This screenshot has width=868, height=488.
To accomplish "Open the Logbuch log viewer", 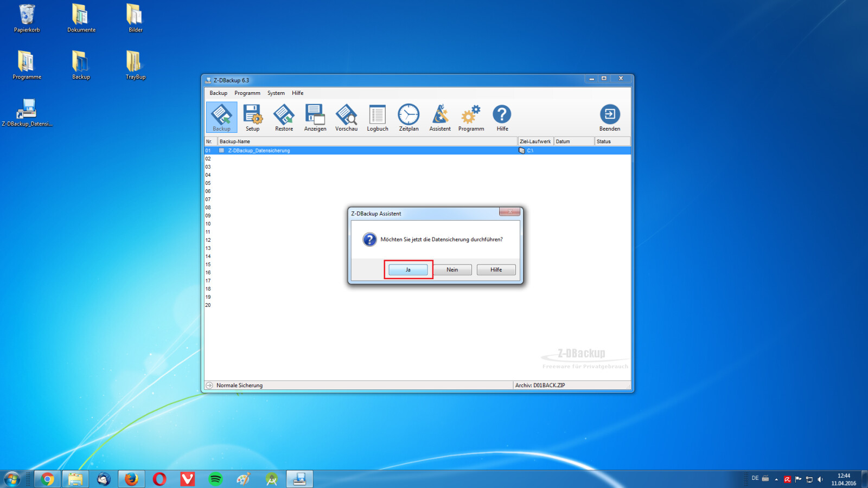I will tap(378, 117).
